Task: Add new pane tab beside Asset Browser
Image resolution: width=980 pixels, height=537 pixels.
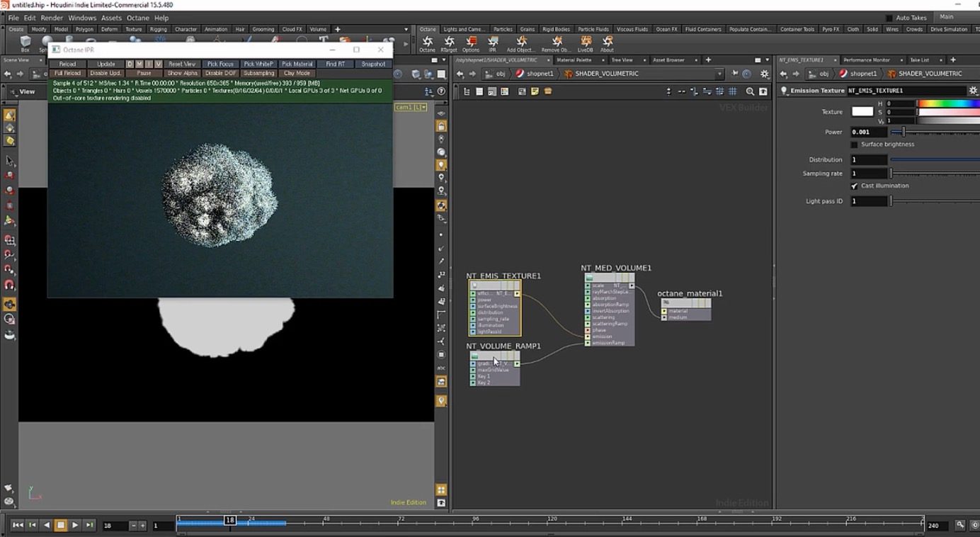Action: click(x=708, y=60)
